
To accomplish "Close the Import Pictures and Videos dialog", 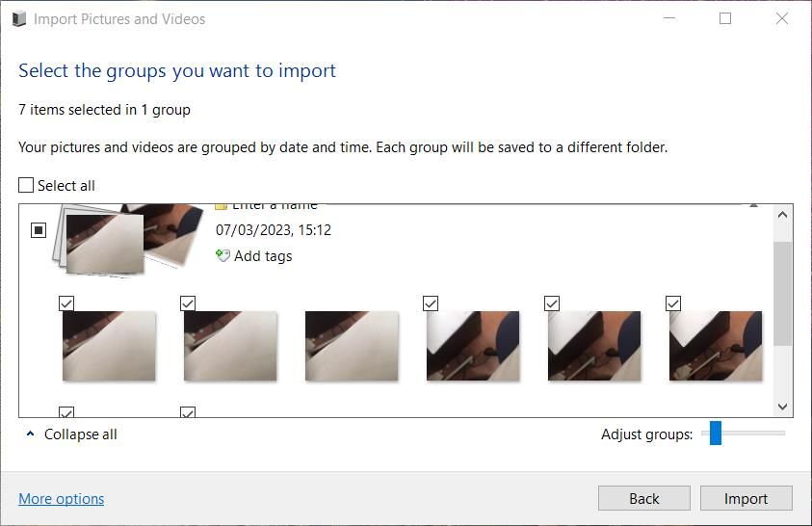I will click(782, 18).
